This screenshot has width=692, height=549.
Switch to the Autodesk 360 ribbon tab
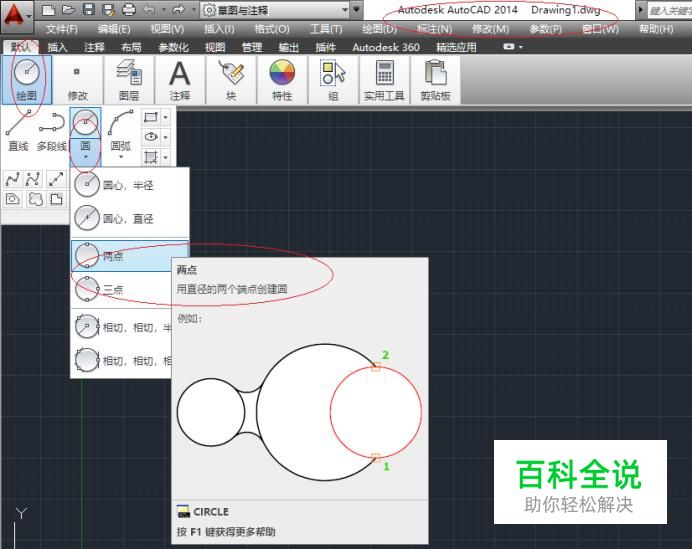tap(386, 47)
